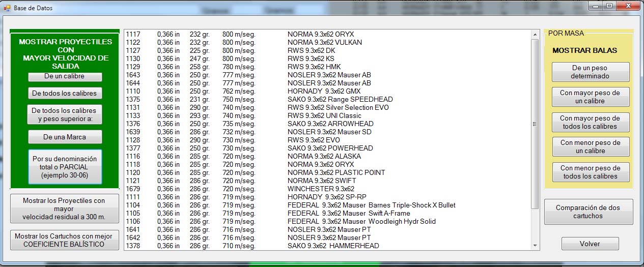Viewport: 644px width, 267px height.
Task: Show projectiles with highest residual velocity at 300 m
Action: (x=65, y=209)
